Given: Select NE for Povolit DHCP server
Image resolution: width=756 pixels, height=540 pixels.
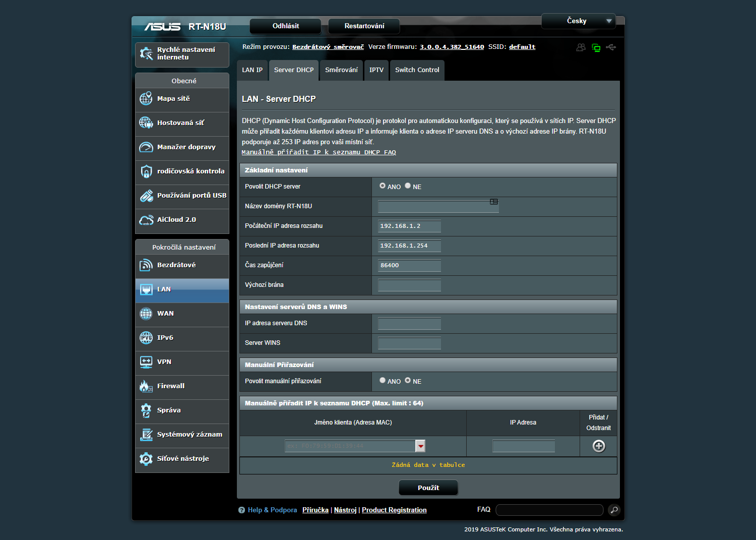Looking at the screenshot, I should pos(408,186).
